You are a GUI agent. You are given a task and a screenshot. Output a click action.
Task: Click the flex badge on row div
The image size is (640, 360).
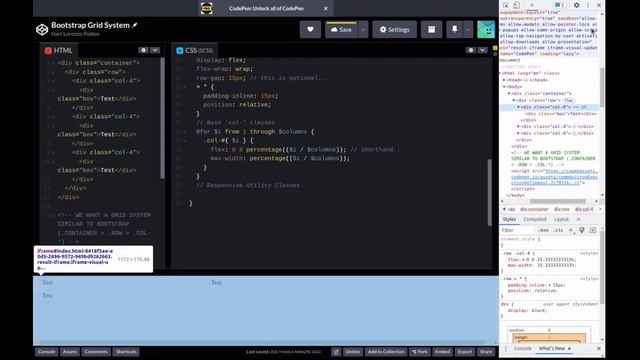tap(569, 100)
